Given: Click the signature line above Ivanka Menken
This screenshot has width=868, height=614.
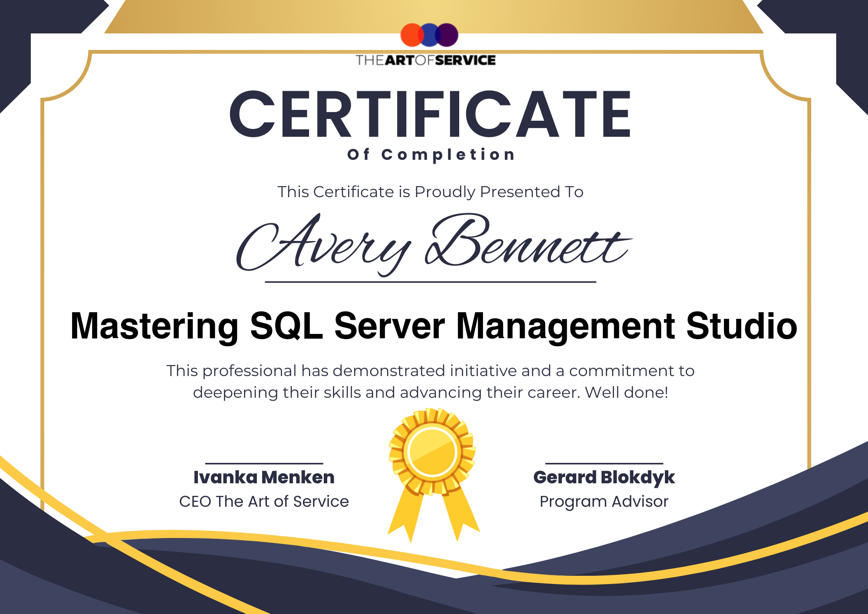Looking at the screenshot, I should [x=264, y=463].
